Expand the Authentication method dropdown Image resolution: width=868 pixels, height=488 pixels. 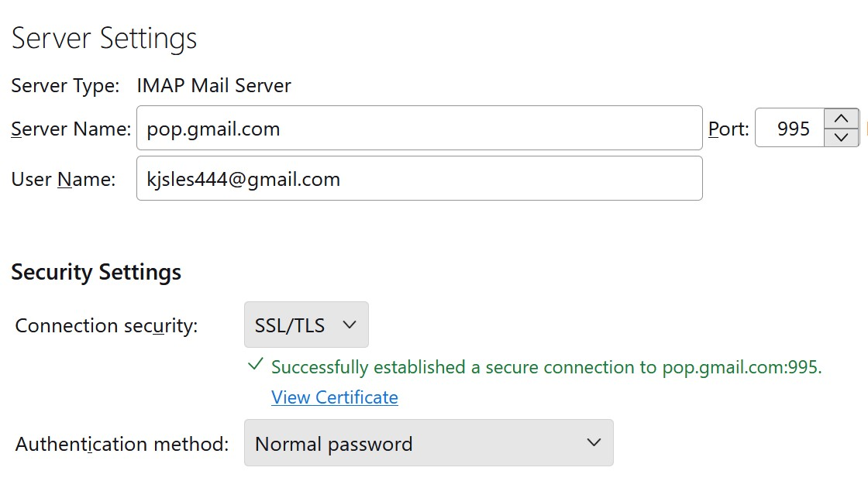(x=428, y=443)
